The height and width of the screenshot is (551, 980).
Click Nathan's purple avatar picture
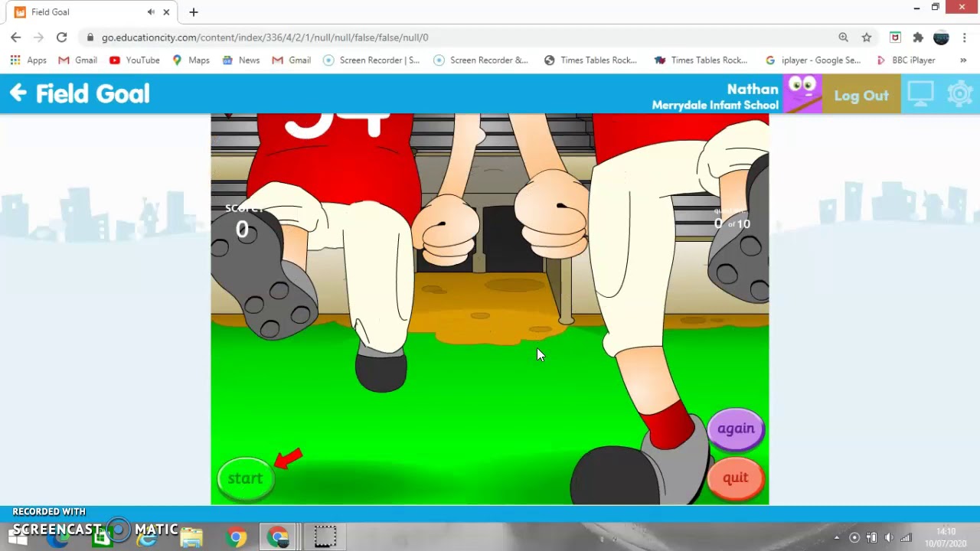(x=802, y=94)
